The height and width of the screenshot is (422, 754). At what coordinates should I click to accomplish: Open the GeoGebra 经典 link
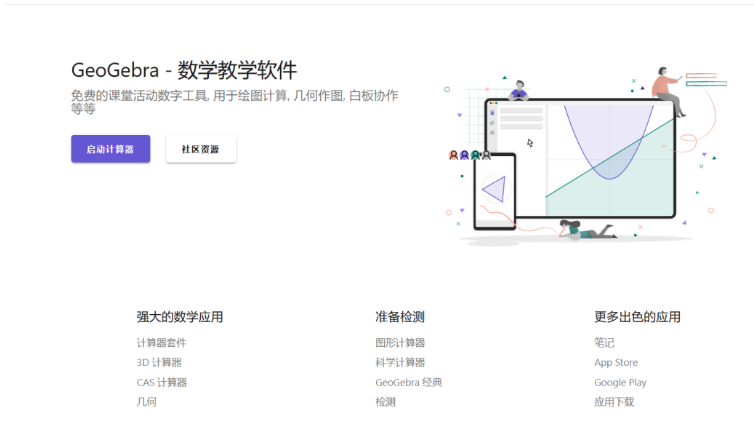point(408,383)
